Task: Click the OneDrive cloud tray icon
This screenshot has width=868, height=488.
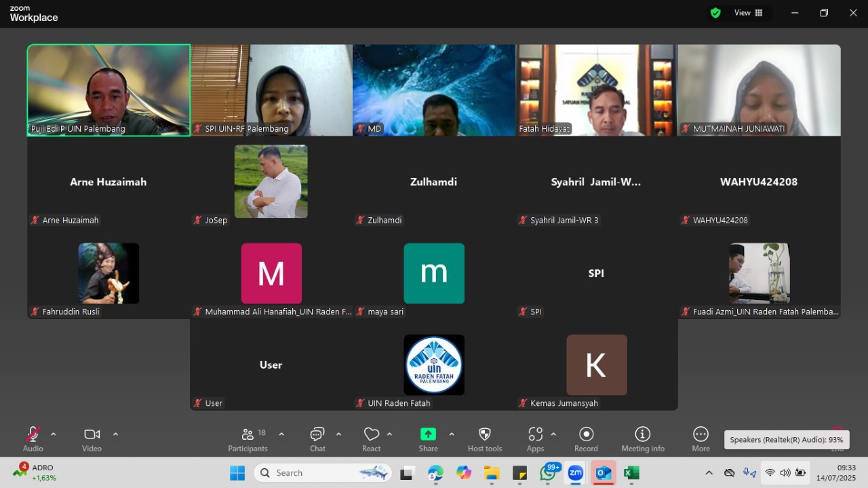Action: point(730,473)
